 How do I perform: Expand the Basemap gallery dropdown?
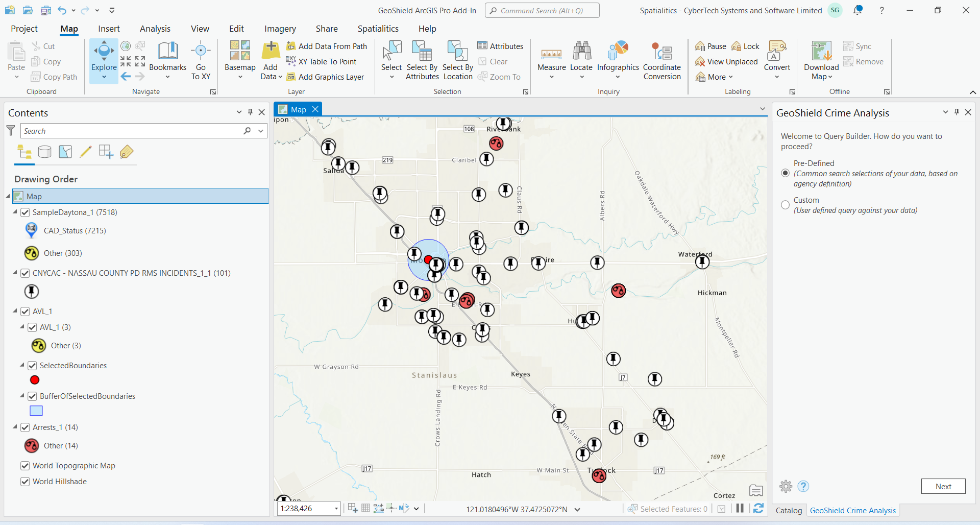click(x=240, y=77)
